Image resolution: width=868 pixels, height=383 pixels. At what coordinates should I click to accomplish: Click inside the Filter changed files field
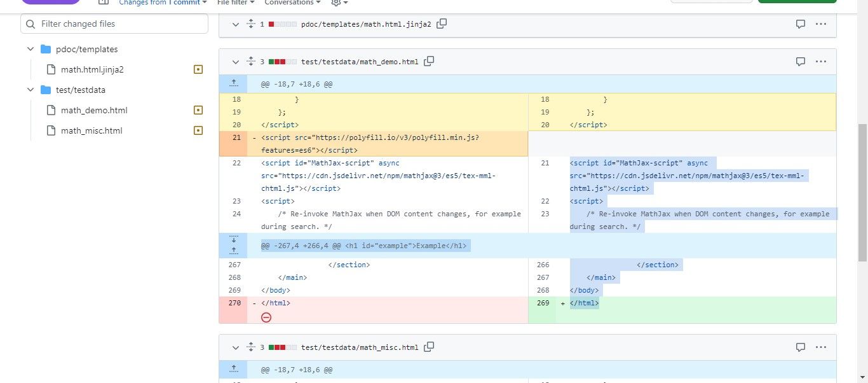coord(114,24)
